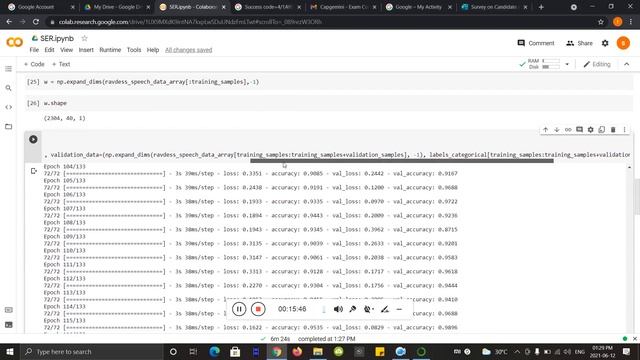
Task: Clear cell output icon
Action: click(x=33, y=171)
